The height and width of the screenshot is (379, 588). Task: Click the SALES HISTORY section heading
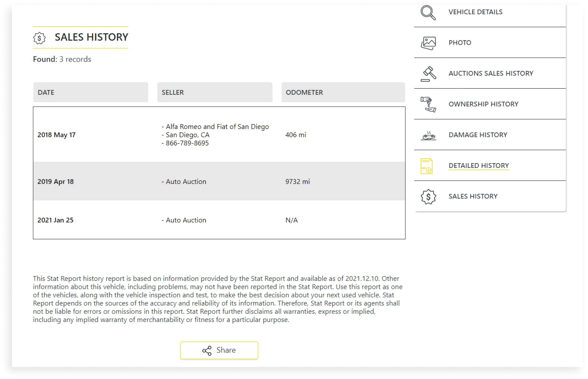click(x=91, y=37)
